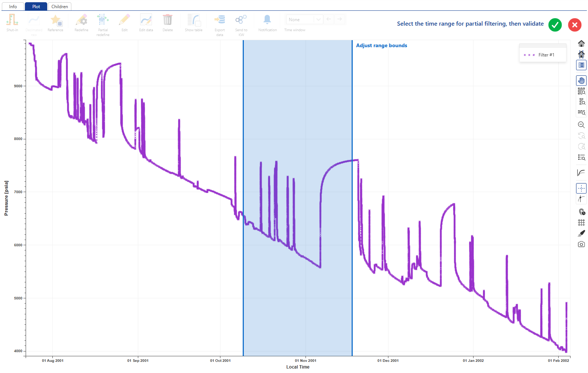Click the Partial redefine button
This screenshot has width=588, height=373.
pyautogui.click(x=103, y=25)
